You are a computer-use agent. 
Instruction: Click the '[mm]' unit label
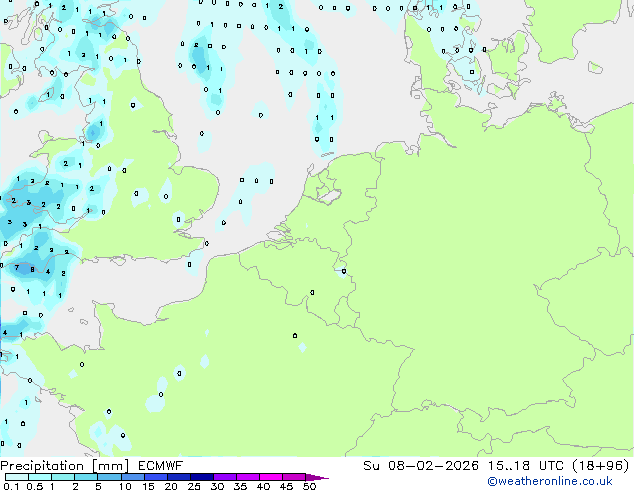pyautogui.click(x=111, y=466)
